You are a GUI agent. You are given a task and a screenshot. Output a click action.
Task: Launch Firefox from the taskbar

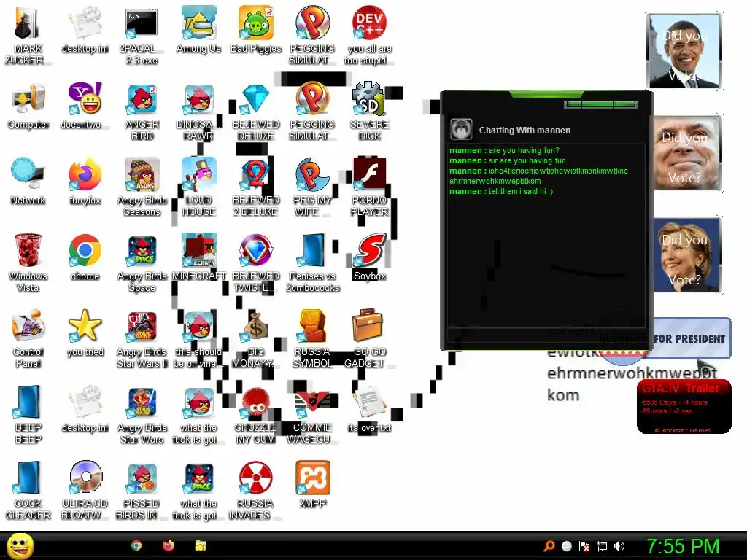pyautogui.click(x=169, y=545)
